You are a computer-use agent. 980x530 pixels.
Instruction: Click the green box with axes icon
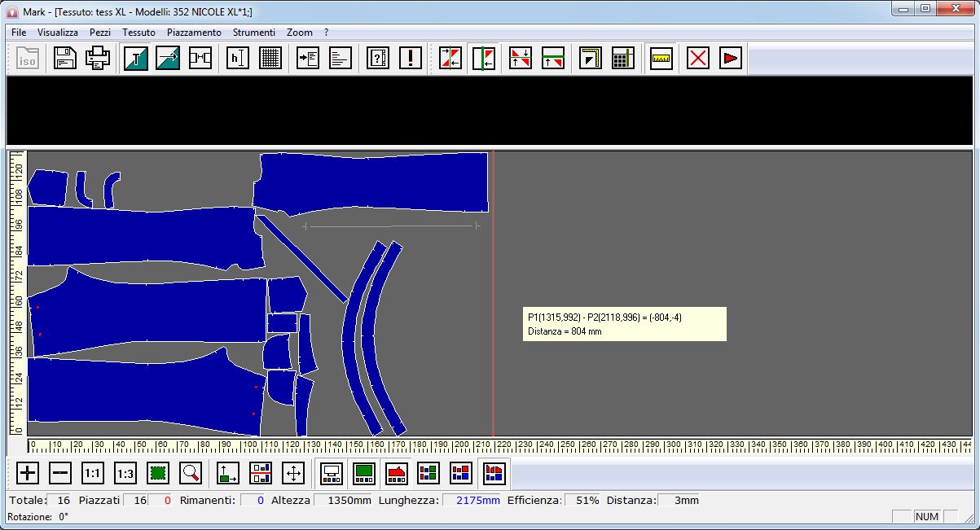click(228, 472)
